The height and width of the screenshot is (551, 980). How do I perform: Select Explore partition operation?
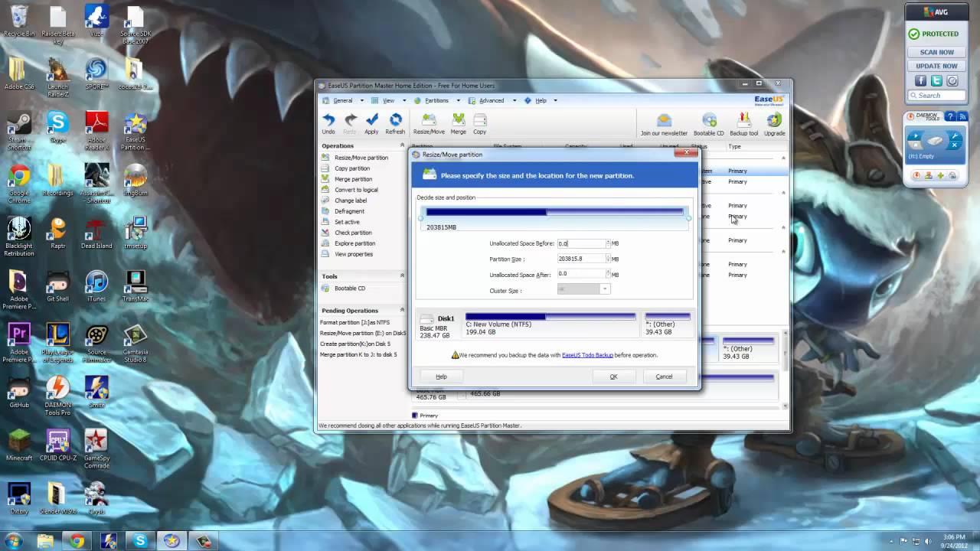coord(354,243)
